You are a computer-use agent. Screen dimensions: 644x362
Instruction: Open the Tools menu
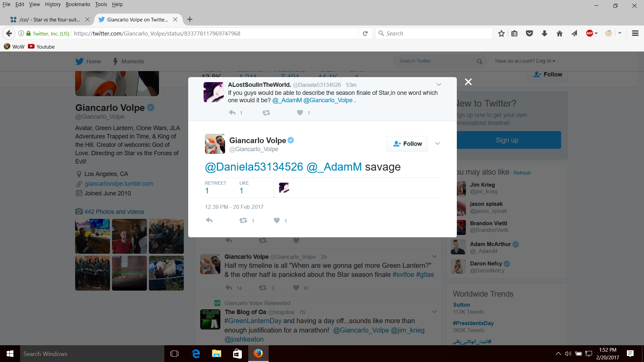tap(101, 4)
